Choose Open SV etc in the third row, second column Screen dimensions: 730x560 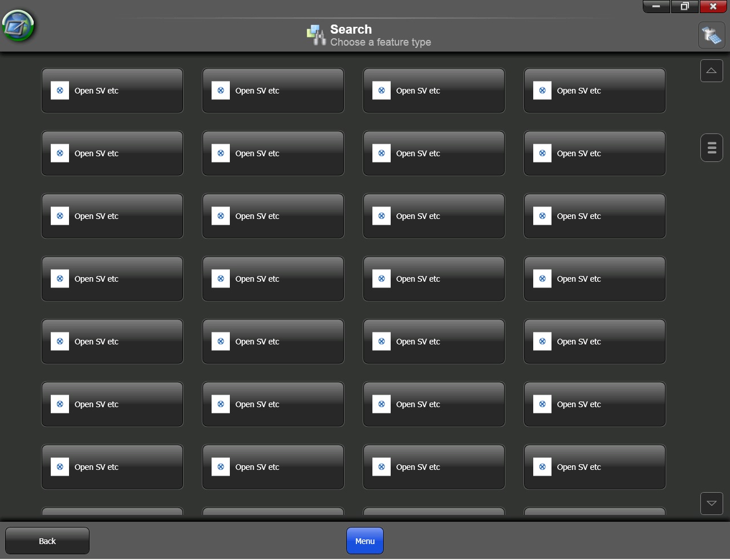273,216
